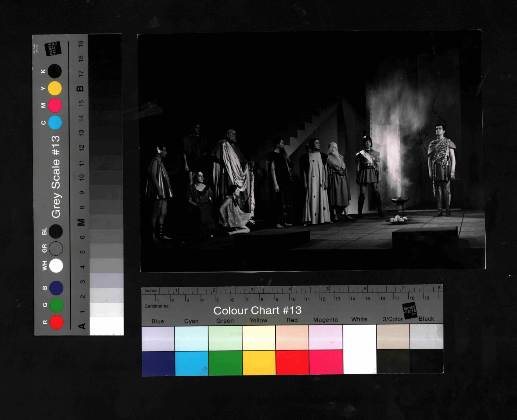The image size is (517, 420).
Task: Choose the solid magenta swatch in Colour Chart
Action: pyautogui.click(x=326, y=362)
